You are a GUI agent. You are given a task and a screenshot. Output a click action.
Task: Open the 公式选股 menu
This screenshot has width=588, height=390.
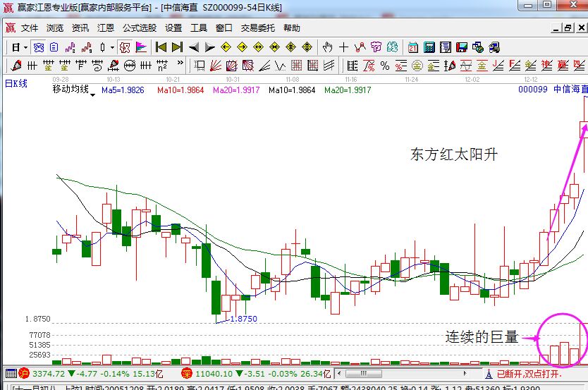tap(140, 28)
